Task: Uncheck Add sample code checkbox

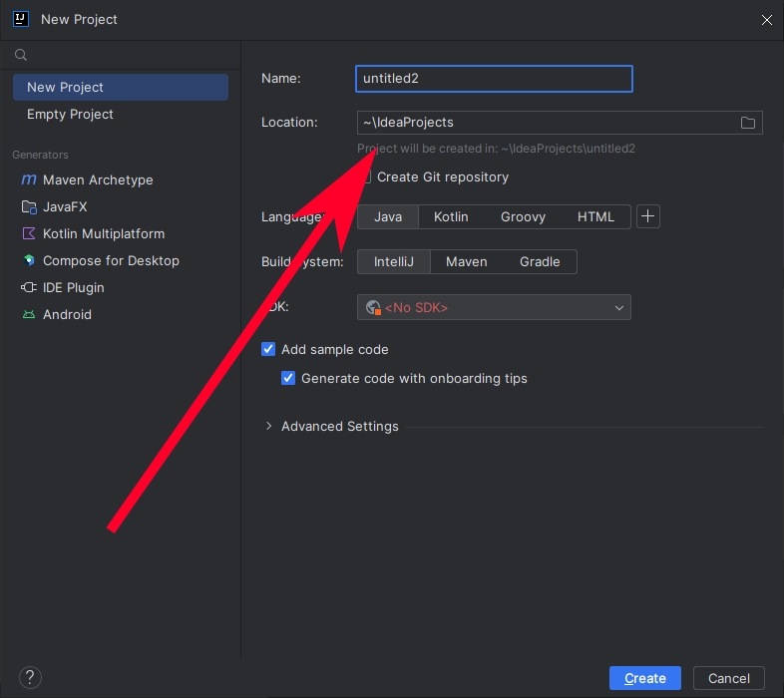Action: pyautogui.click(x=267, y=350)
